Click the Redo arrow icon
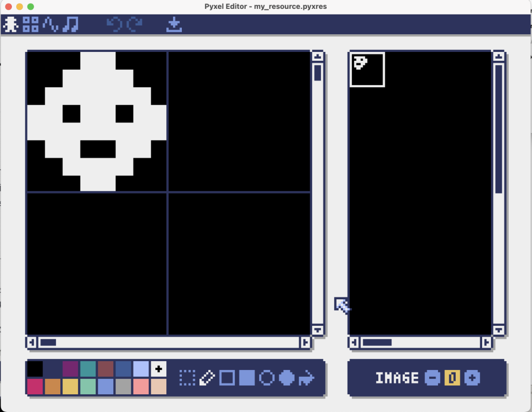532x412 pixels. (135, 24)
